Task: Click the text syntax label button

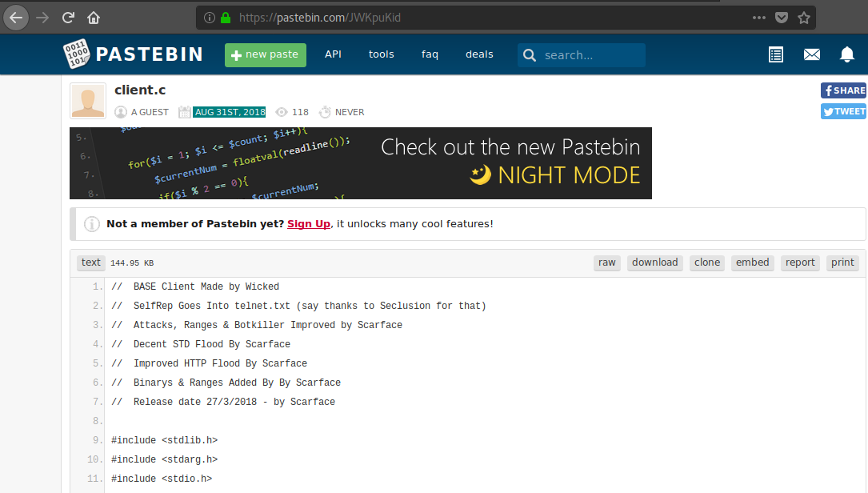Action: coord(90,263)
